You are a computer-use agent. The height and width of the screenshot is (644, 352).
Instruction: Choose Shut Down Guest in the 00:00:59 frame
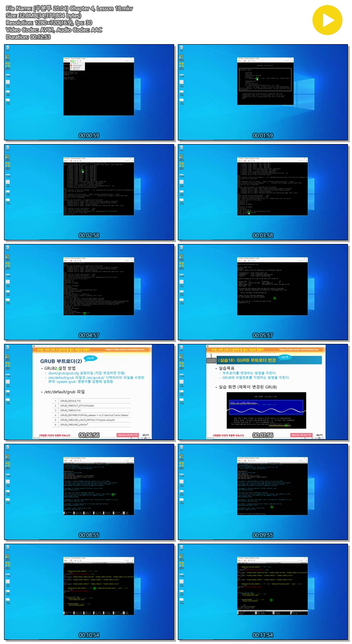click(75, 66)
